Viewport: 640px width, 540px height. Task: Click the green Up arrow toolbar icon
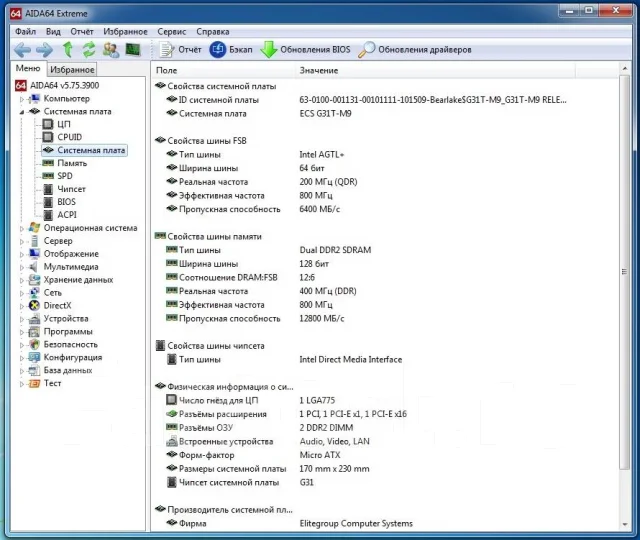click(68, 49)
